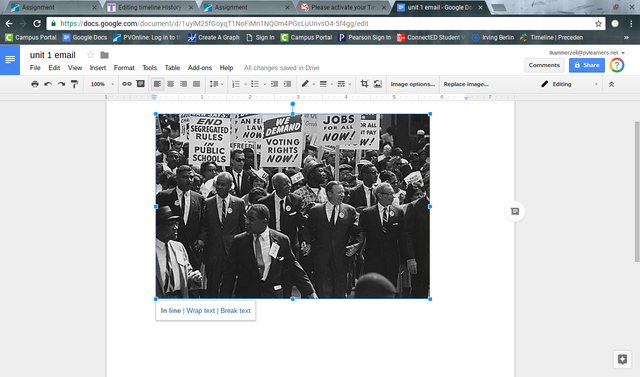Switch to Please activate your Tiki tab
The height and width of the screenshot is (377, 640).
click(x=344, y=7)
